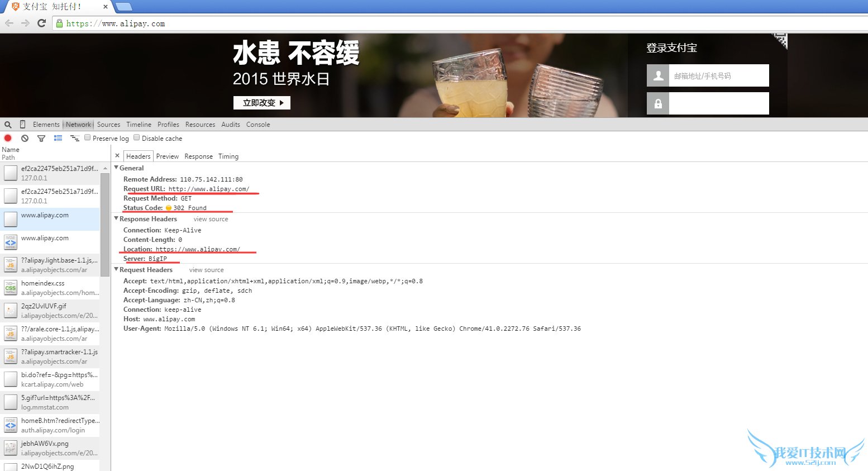868x471 pixels.
Task: Switch to the Preview detail tab
Action: [168, 156]
